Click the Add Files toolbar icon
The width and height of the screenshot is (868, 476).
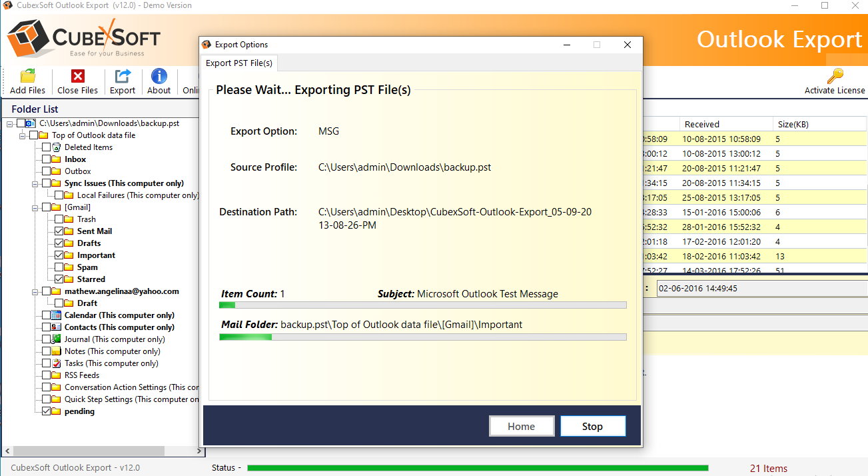[28, 76]
